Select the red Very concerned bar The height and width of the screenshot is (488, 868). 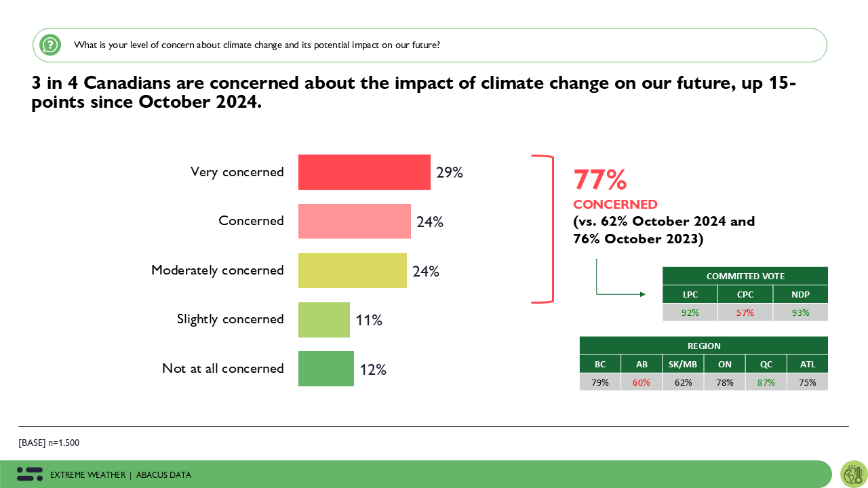point(364,172)
